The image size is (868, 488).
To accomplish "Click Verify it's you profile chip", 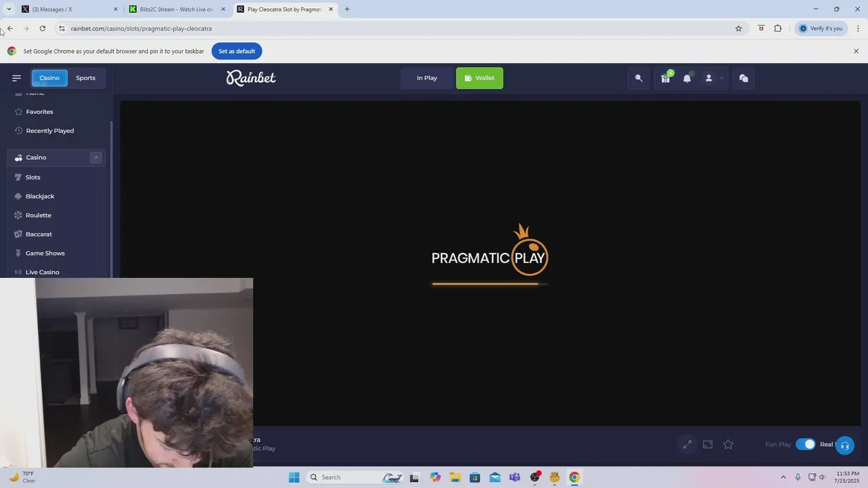I will [x=821, y=28].
